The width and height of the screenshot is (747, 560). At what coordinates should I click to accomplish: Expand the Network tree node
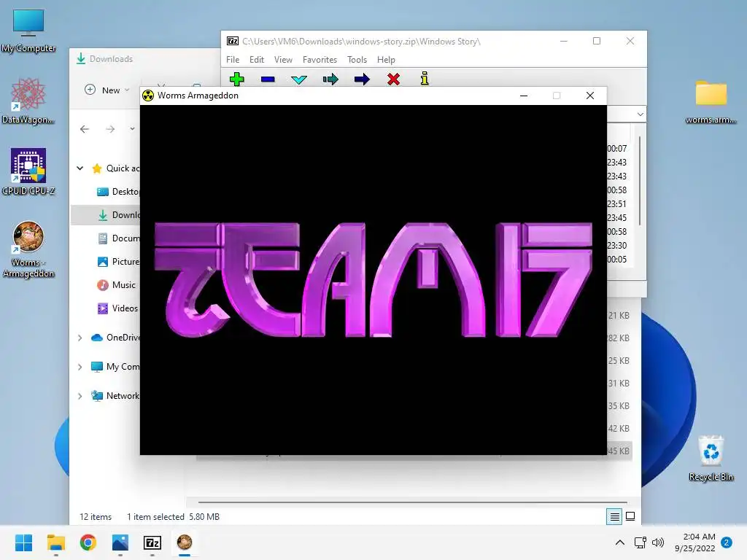80,396
